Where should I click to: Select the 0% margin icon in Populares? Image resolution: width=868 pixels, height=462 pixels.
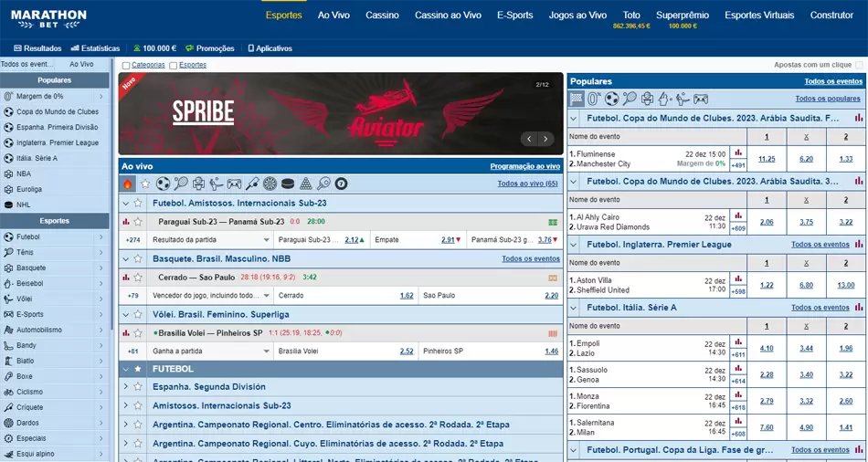coord(594,99)
